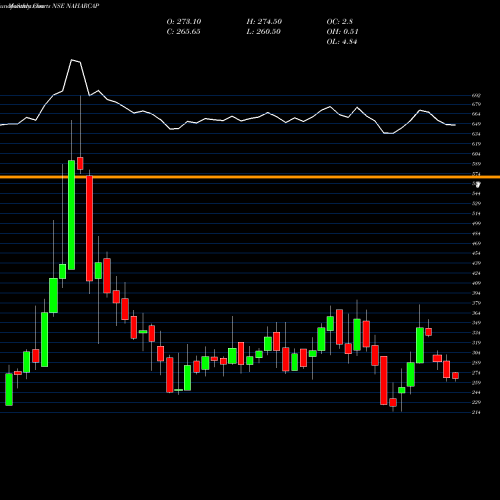Click the 679 price axis label
This screenshot has width=500, height=500.
(x=476, y=104)
